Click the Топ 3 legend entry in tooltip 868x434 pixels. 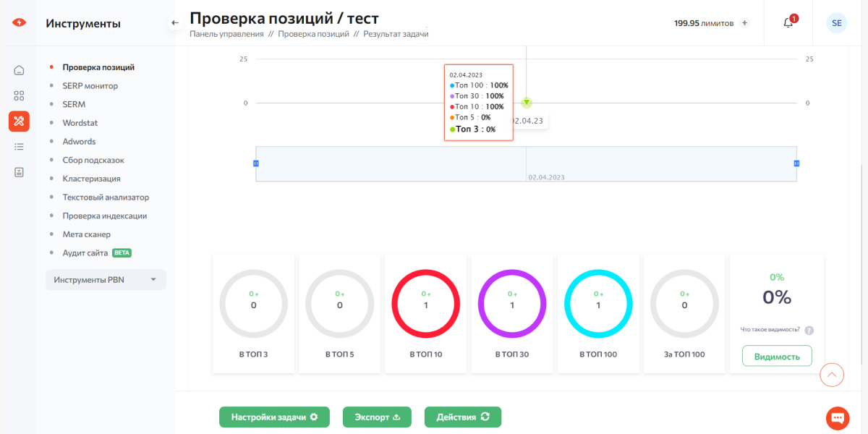[473, 129]
